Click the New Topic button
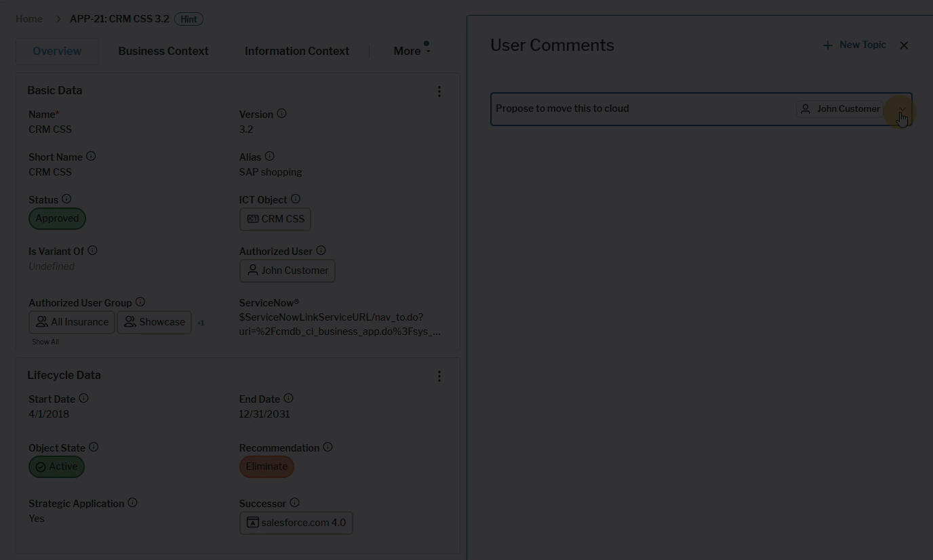 (x=854, y=45)
